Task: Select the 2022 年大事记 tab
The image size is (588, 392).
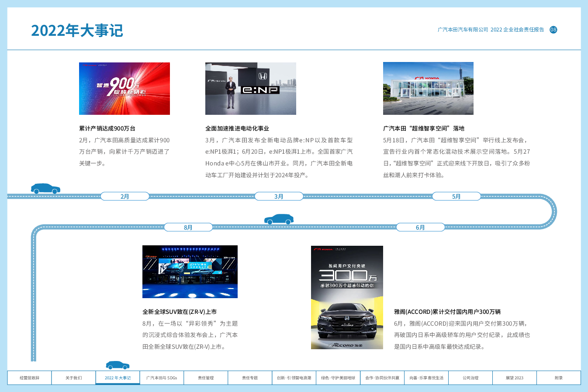Action: click(x=118, y=378)
